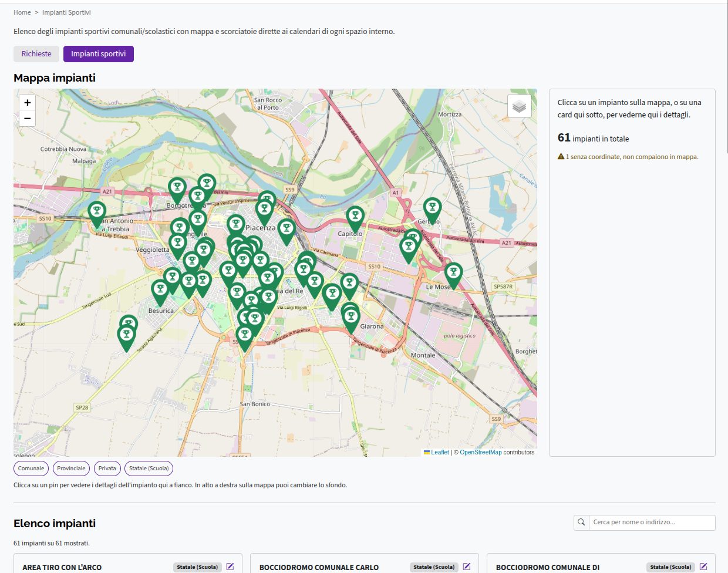The image size is (728, 573).
Task: Switch to the Impianti sportivi tab
Action: click(x=99, y=54)
